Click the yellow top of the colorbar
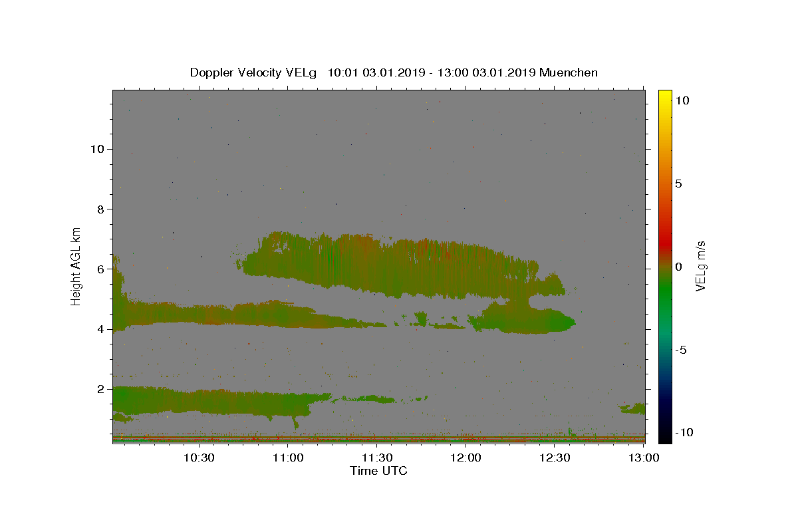This screenshot has width=798, height=532. (665, 96)
